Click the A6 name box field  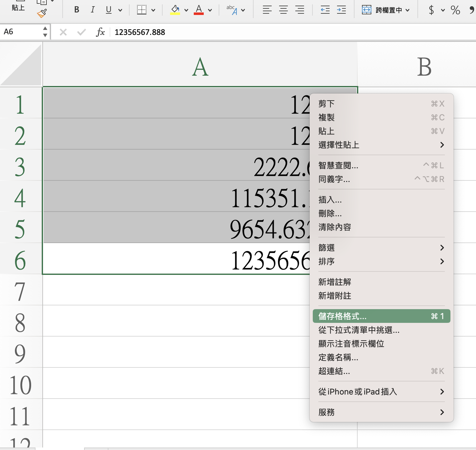pos(21,32)
